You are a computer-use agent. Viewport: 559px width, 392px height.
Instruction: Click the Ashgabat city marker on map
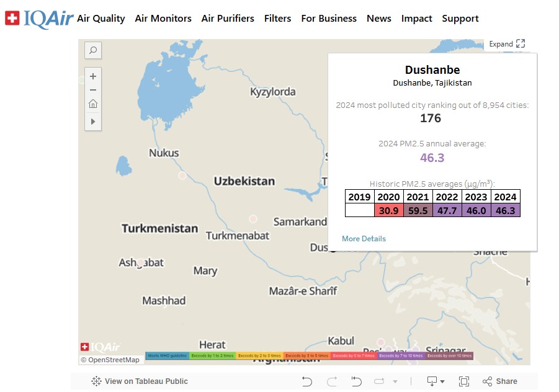tap(140, 263)
